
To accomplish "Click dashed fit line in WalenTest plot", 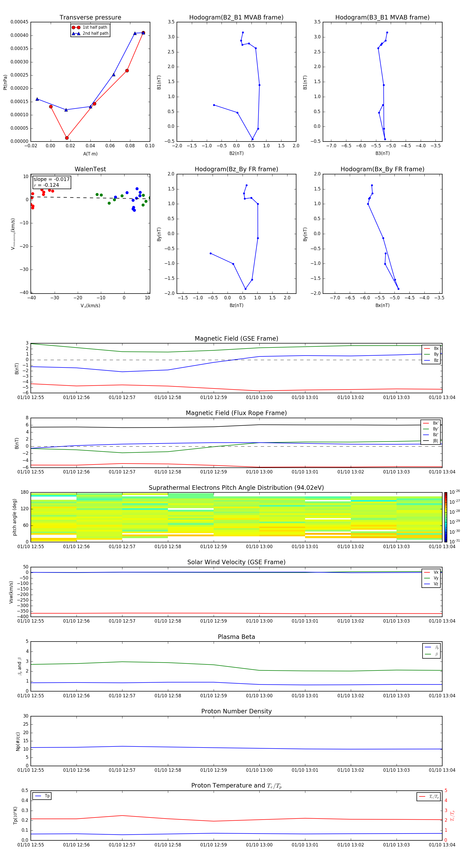I will (x=90, y=198).
